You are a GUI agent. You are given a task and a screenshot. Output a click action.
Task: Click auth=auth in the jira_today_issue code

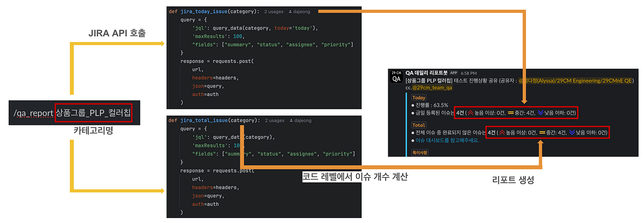click(x=206, y=94)
